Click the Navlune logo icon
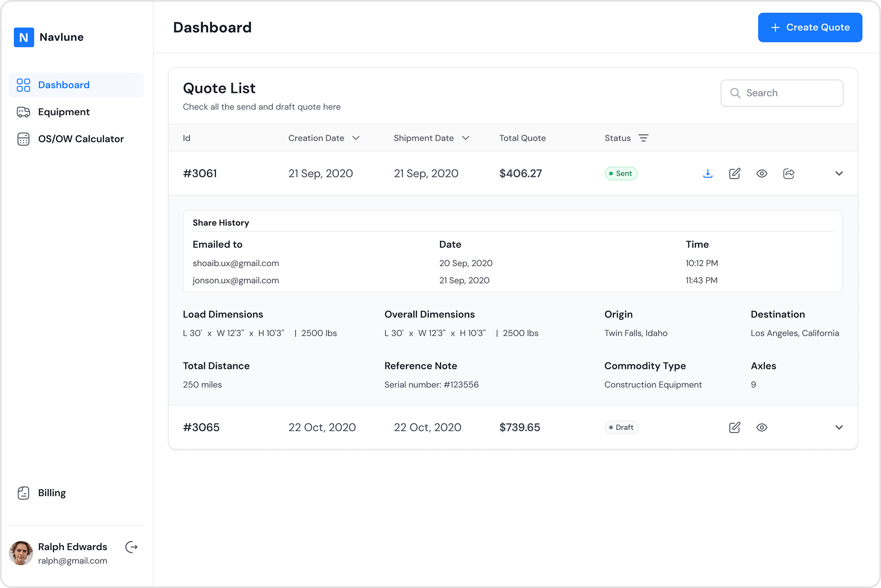The width and height of the screenshot is (881, 588). click(x=24, y=37)
